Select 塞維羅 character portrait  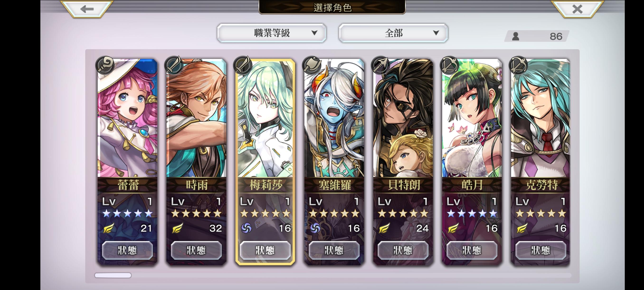pos(334,118)
